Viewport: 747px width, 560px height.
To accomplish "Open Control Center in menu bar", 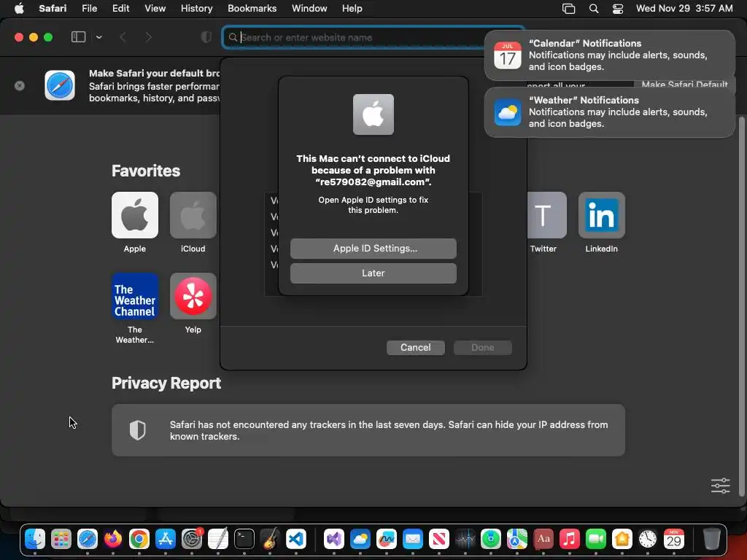I will 618,9.
